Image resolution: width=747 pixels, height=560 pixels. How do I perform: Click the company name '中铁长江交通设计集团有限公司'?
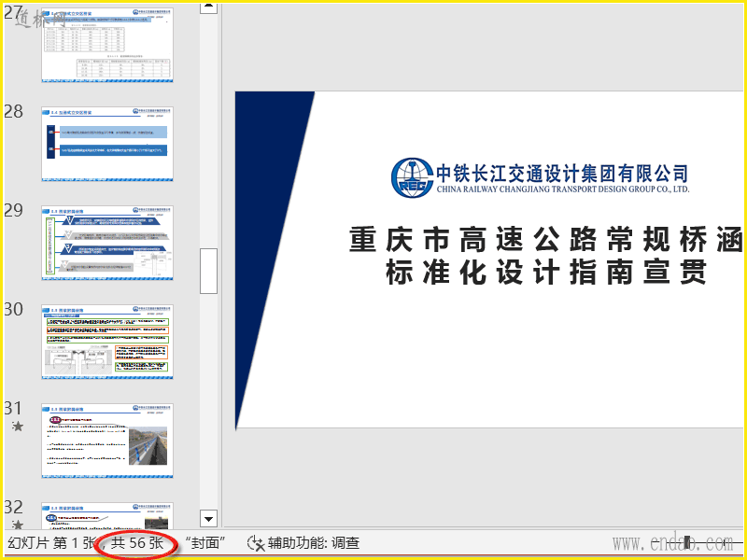[563, 174]
